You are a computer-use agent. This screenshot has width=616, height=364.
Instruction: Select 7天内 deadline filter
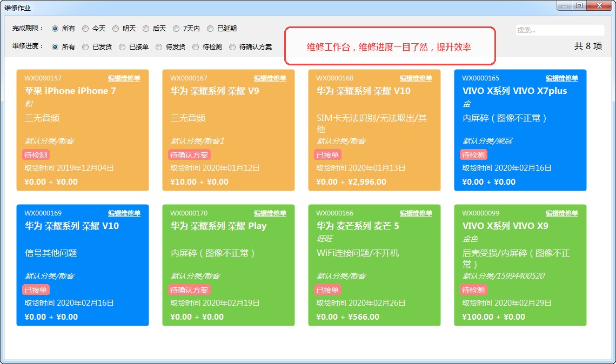click(x=176, y=29)
